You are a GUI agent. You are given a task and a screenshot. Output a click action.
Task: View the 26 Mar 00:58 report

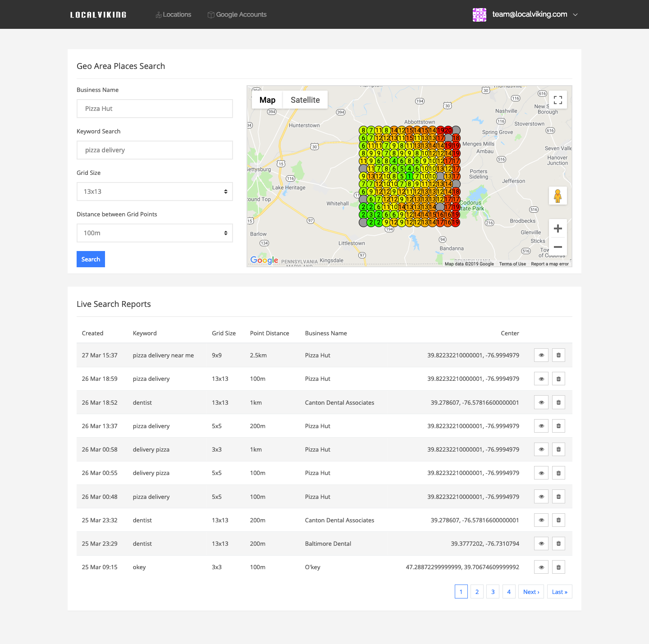pyautogui.click(x=541, y=449)
